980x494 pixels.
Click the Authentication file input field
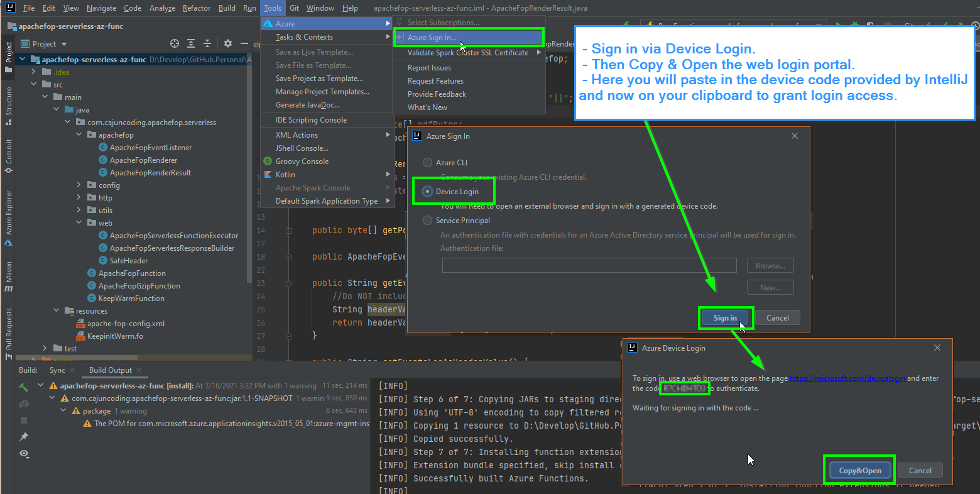[x=589, y=266]
